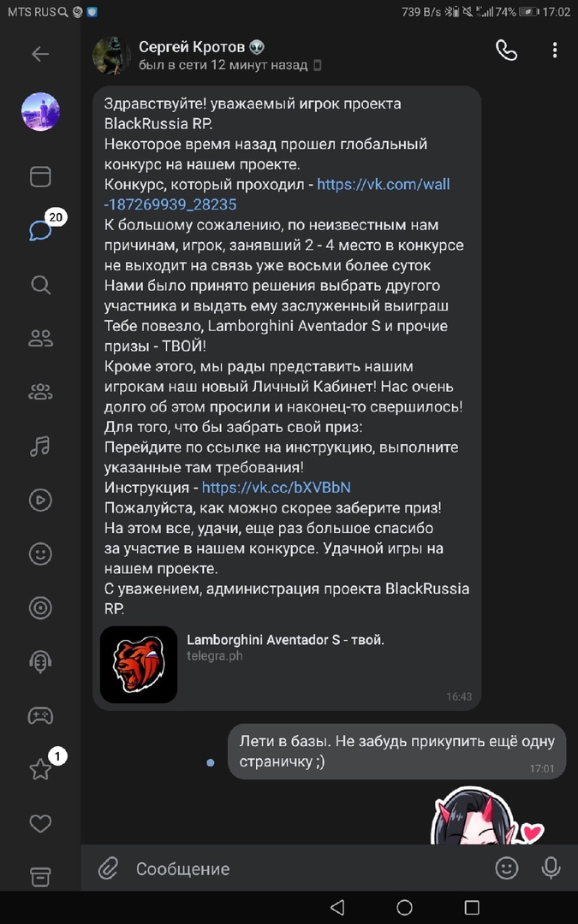Open the search icon in sidebar
578x924 pixels.
coord(40,285)
